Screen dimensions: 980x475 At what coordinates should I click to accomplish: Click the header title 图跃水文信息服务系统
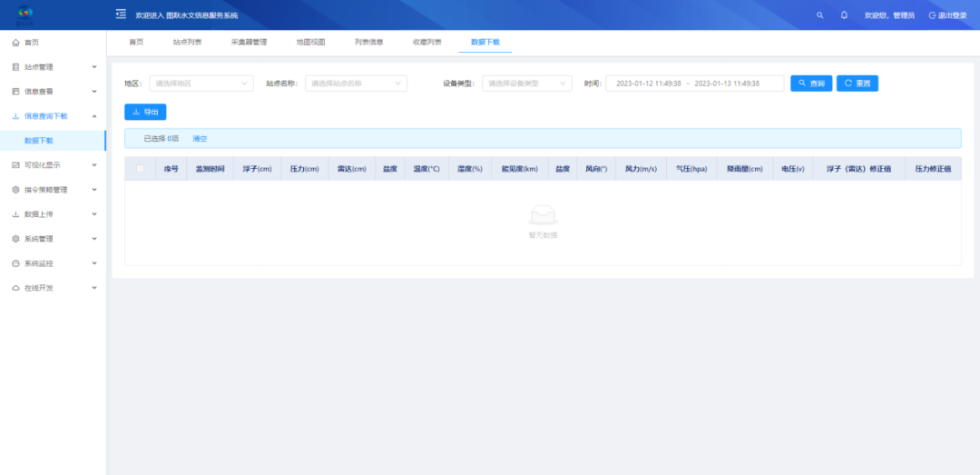pos(201,15)
